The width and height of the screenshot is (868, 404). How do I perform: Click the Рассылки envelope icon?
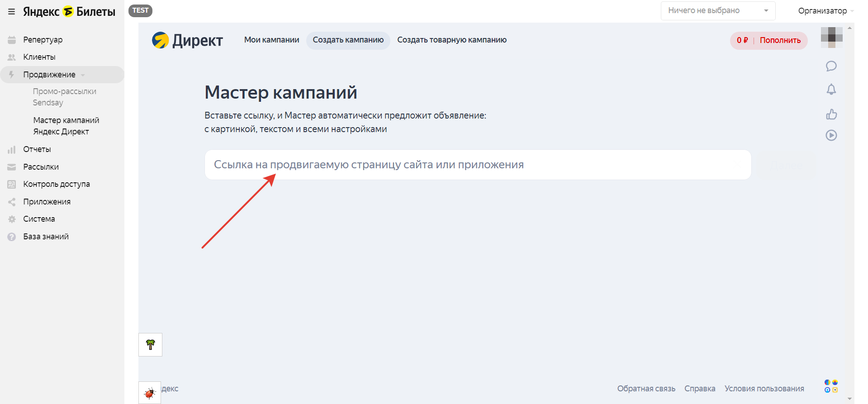click(x=12, y=167)
